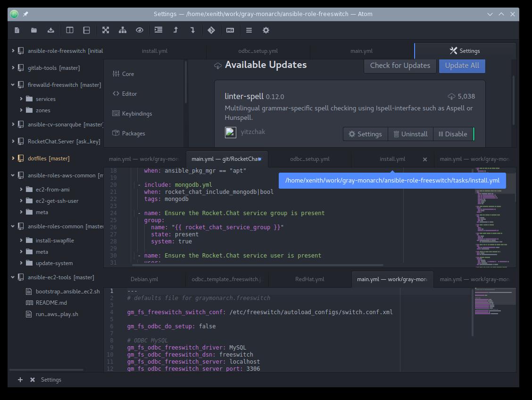Expand the ansible-role-freeswitch project
Screen dimensions: 532x400
point(13,50)
